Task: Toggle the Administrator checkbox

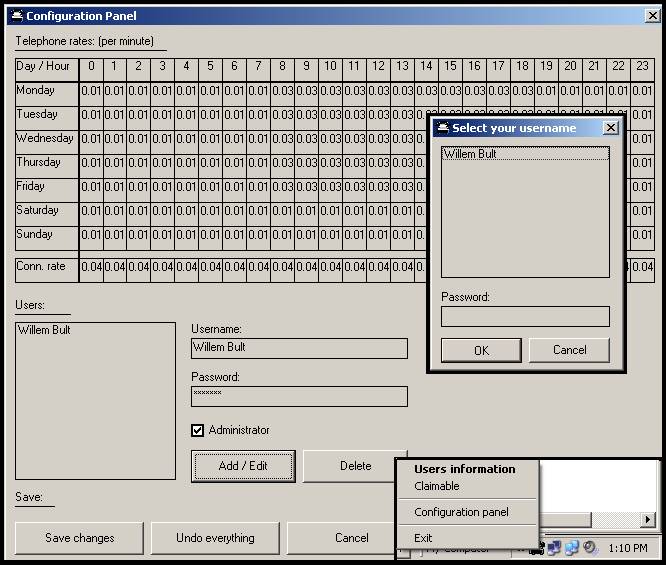Action: pos(198,430)
